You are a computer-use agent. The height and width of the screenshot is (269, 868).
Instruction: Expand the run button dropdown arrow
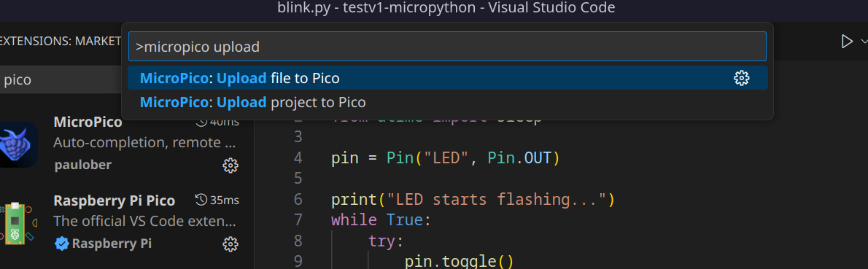click(864, 42)
